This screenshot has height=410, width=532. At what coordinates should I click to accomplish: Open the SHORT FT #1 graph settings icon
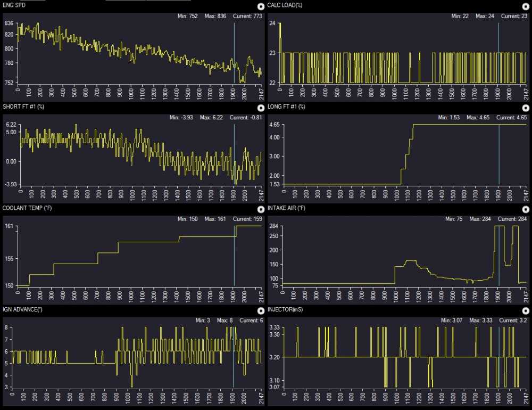261,108
